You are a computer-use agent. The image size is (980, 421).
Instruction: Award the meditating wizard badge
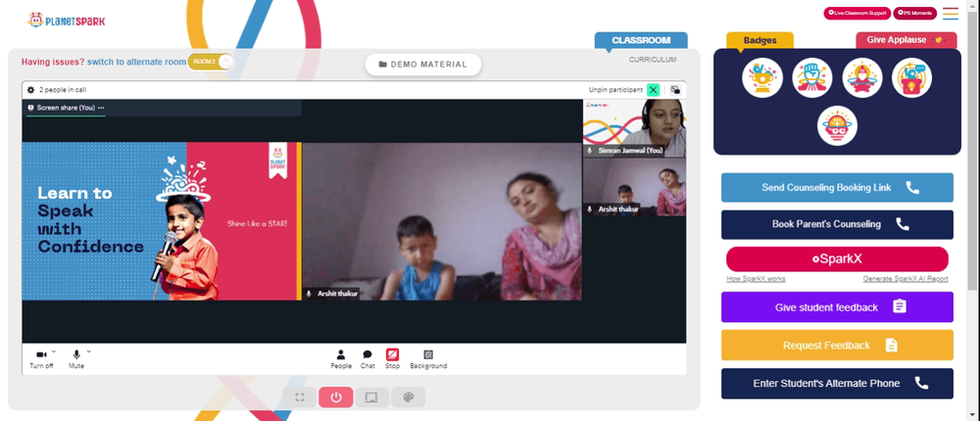point(862,77)
